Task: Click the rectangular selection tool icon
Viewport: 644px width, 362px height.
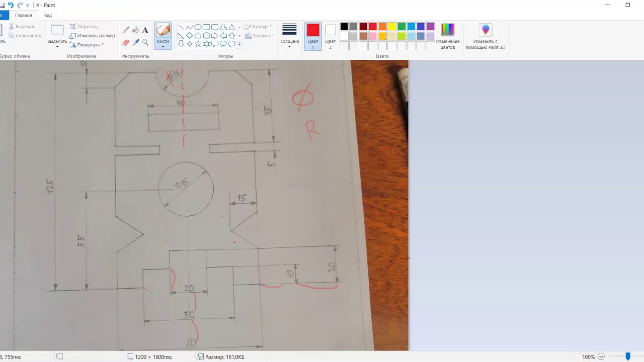Action: point(57,30)
